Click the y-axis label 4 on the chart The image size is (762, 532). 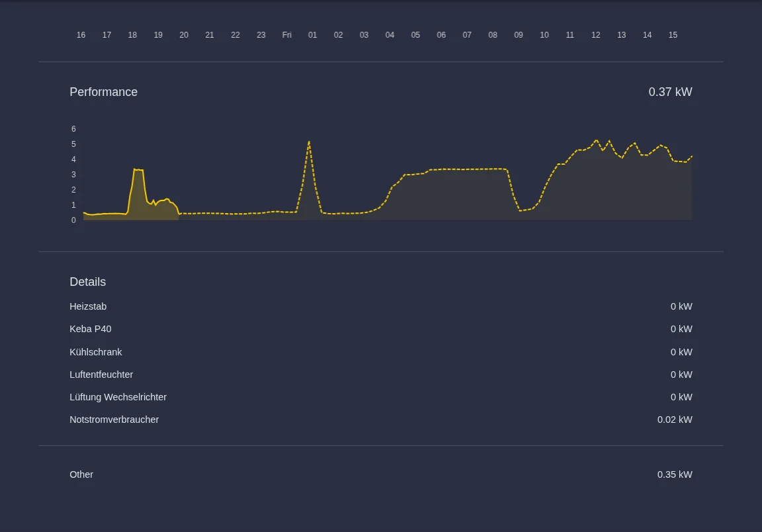point(74,159)
